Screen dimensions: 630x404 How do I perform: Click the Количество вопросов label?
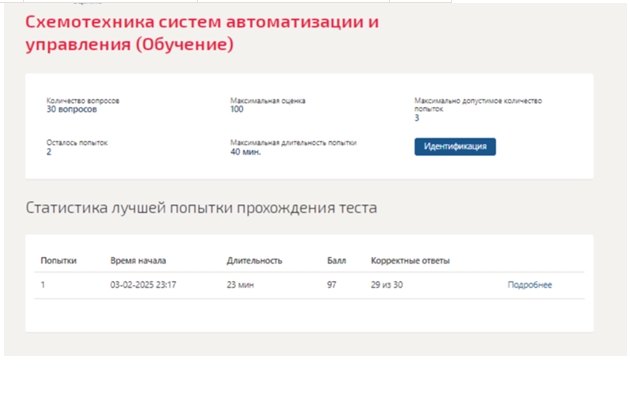[83, 100]
